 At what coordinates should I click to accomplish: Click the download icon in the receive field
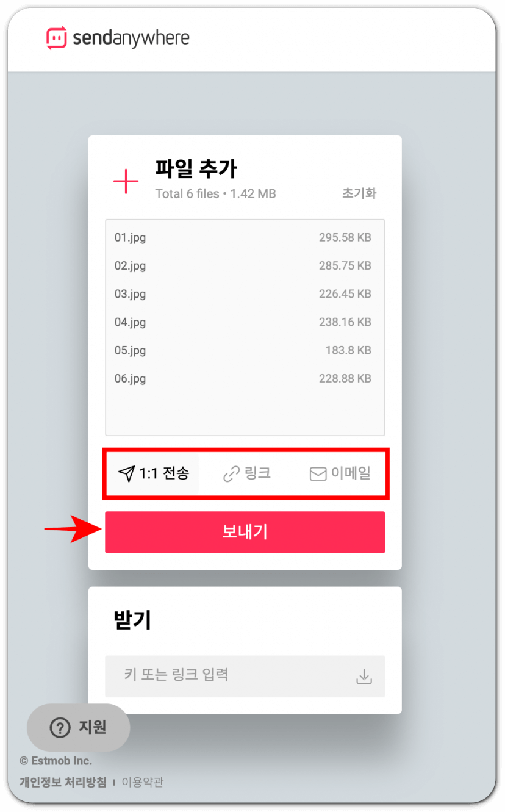[364, 677]
